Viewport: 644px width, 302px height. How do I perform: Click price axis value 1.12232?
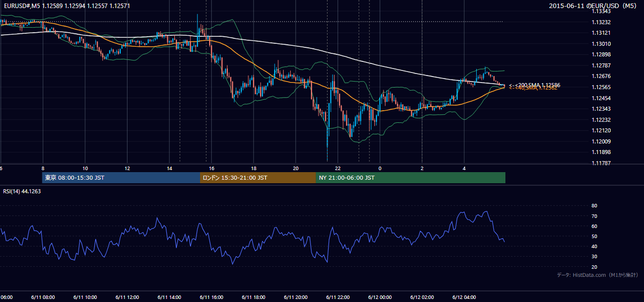point(602,120)
